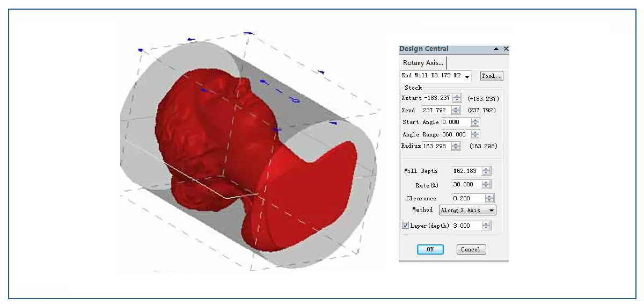Adjust the Rate (%) spinner
Screen dimensions: 644x304
tap(486, 185)
